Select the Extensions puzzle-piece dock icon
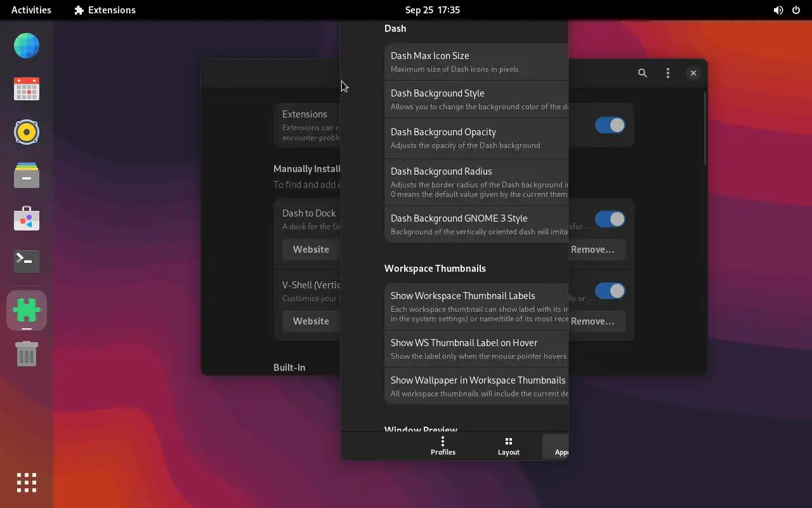 27,311
